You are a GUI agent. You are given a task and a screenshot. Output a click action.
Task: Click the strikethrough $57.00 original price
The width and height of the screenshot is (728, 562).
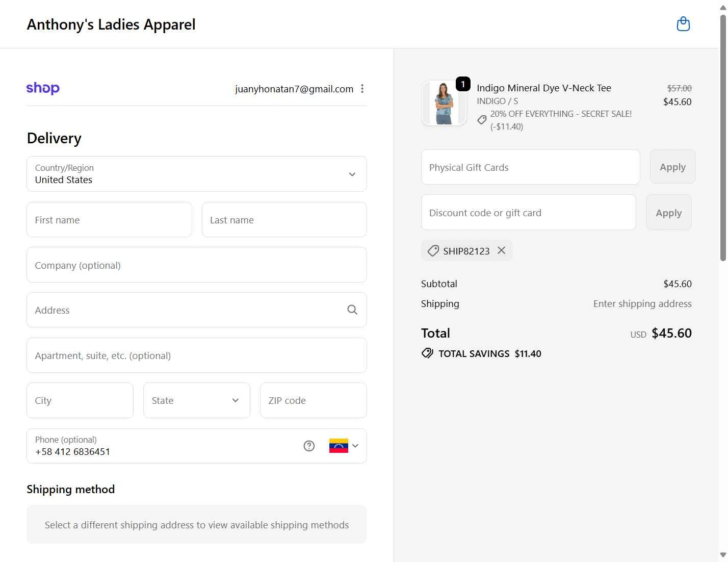pos(680,88)
